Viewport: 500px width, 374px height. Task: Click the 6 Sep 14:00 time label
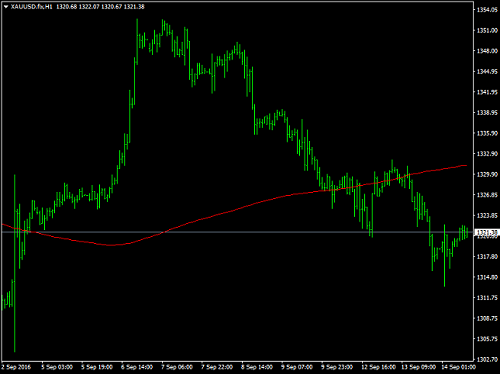[x=137, y=367]
